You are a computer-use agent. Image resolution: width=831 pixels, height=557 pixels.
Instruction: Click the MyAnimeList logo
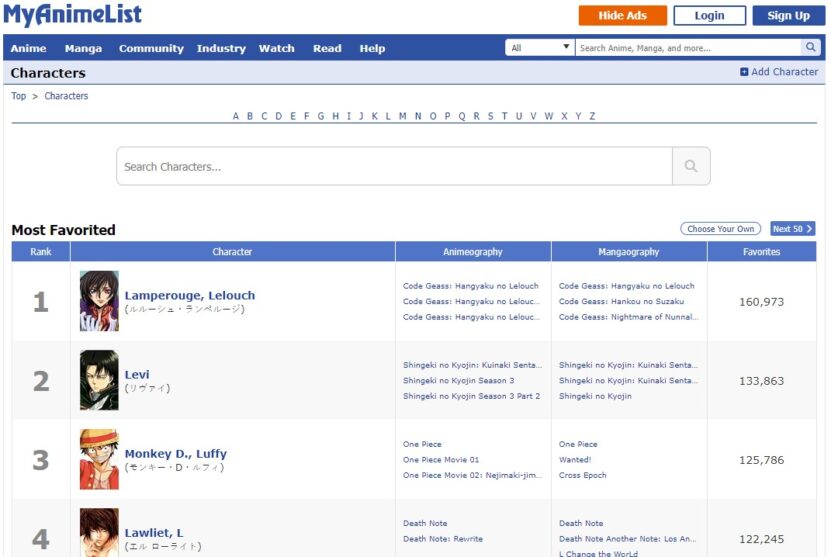[x=73, y=15]
